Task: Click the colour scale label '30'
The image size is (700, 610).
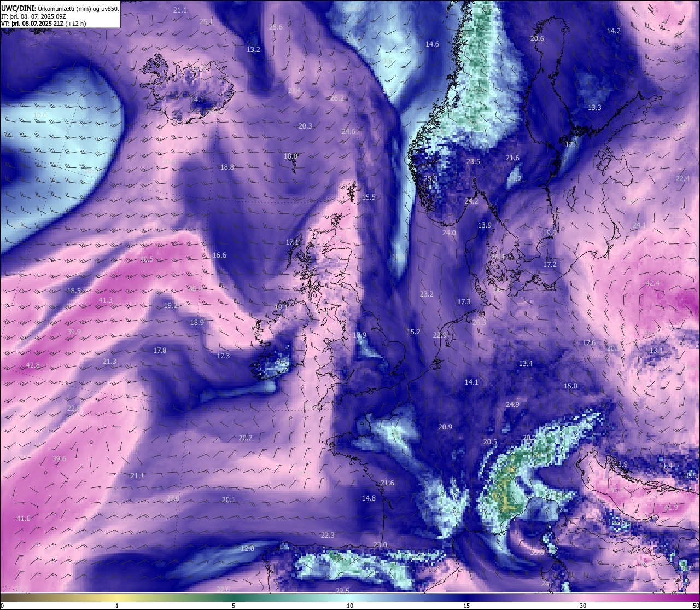Action: coord(583,606)
